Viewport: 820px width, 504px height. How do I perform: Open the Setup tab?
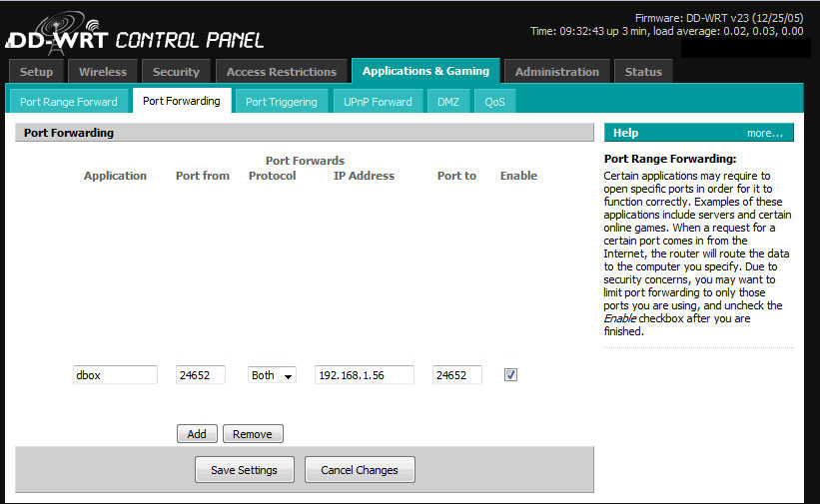click(x=37, y=72)
